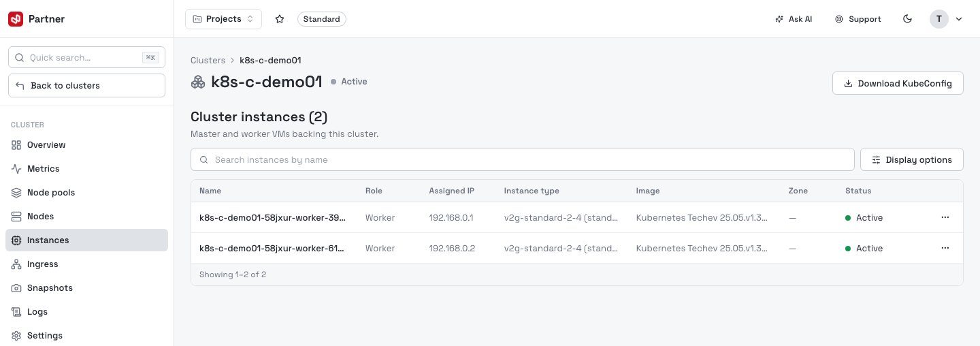This screenshot has width=980, height=346.
Task: Click the Node pools layers icon
Action: pos(16,193)
